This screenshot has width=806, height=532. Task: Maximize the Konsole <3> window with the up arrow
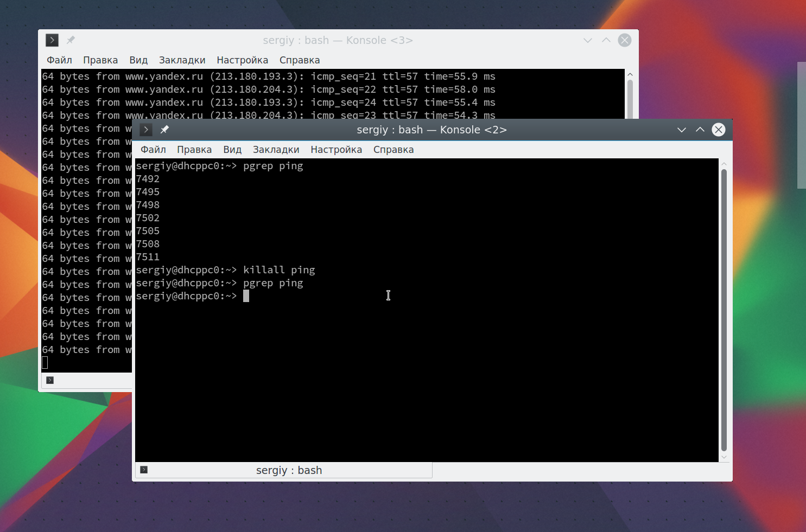pyautogui.click(x=606, y=40)
